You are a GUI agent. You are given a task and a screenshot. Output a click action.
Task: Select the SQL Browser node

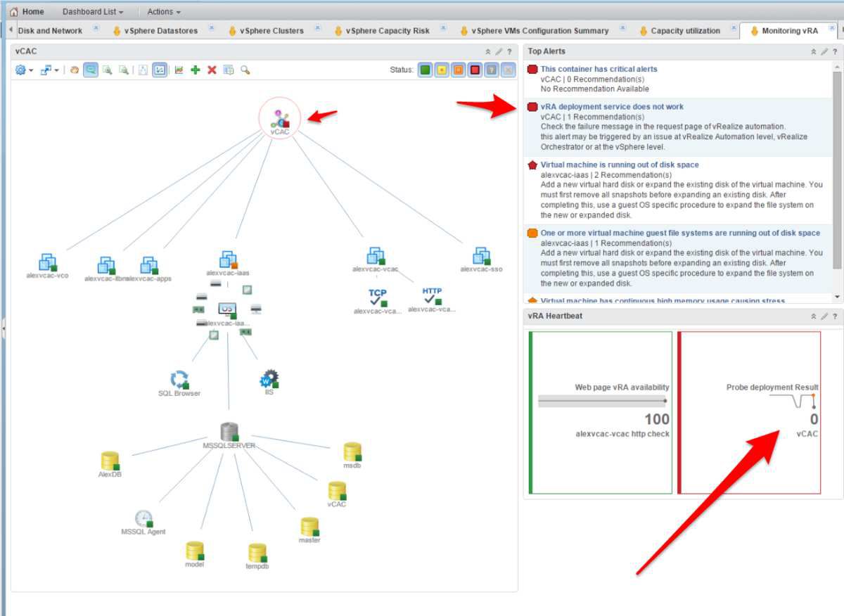click(x=179, y=384)
